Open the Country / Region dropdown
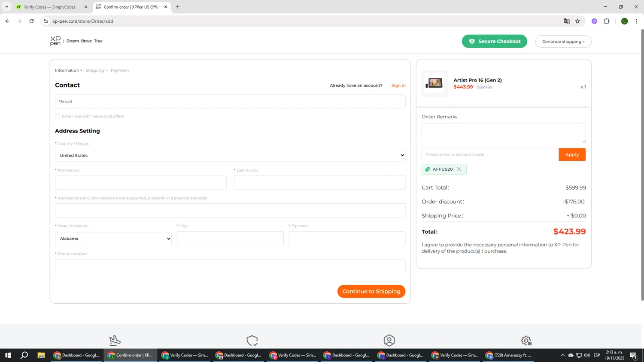Screen dimensions: 644x362 click(x=230, y=155)
